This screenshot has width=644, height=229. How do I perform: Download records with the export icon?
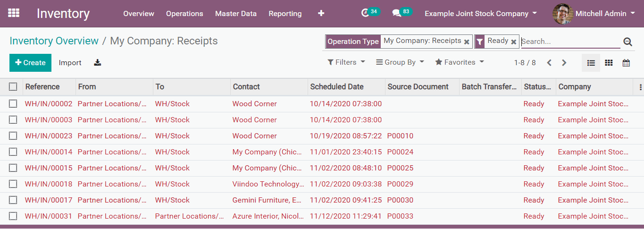tap(98, 63)
